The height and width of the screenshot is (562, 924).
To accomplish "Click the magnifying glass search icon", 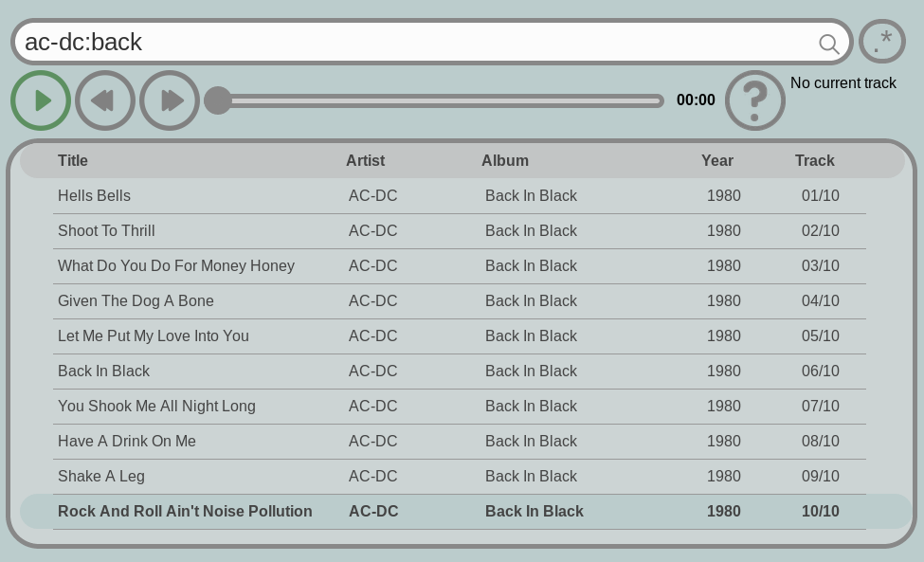I will [x=829, y=44].
